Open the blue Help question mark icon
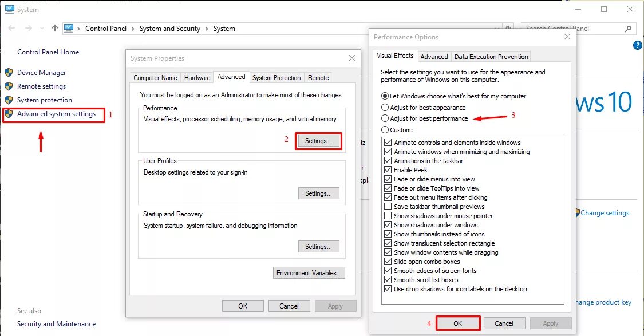 tap(638, 45)
